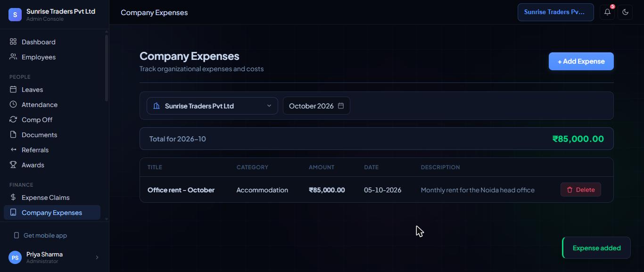Expand the Priya Sharma profile chevron
This screenshot has width=644, height=272.
(97, 257)
